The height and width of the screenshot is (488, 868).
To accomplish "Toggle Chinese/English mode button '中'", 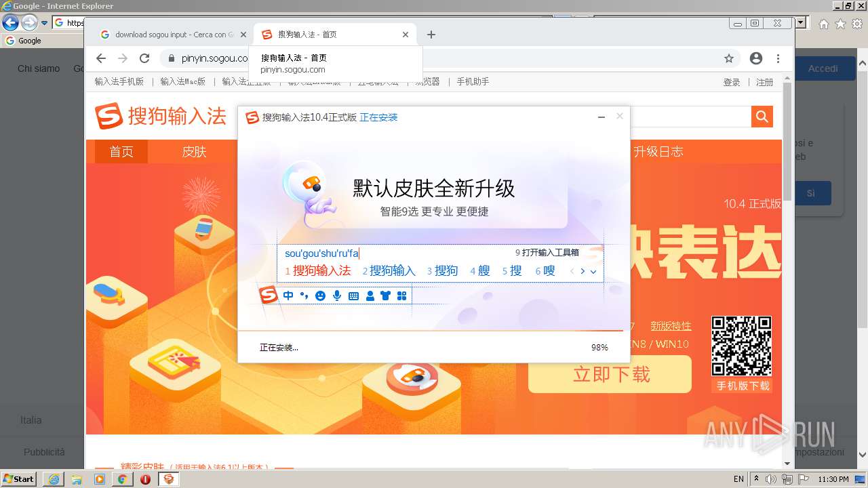I will point(288,296).
